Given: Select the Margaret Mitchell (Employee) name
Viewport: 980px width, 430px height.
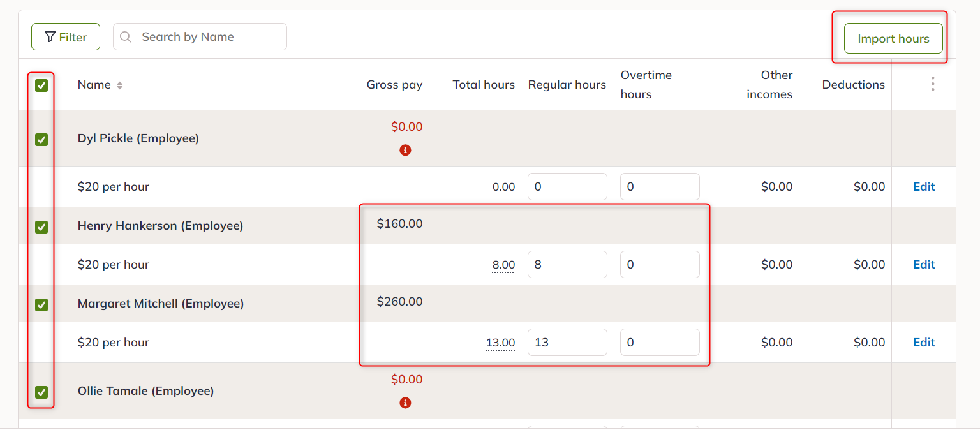Looking at the screenshot, I should click(161, 304).
